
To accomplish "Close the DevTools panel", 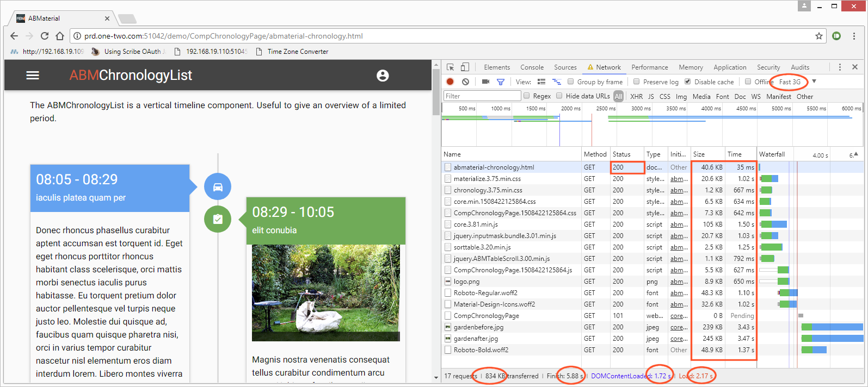I will pos(855,67).
